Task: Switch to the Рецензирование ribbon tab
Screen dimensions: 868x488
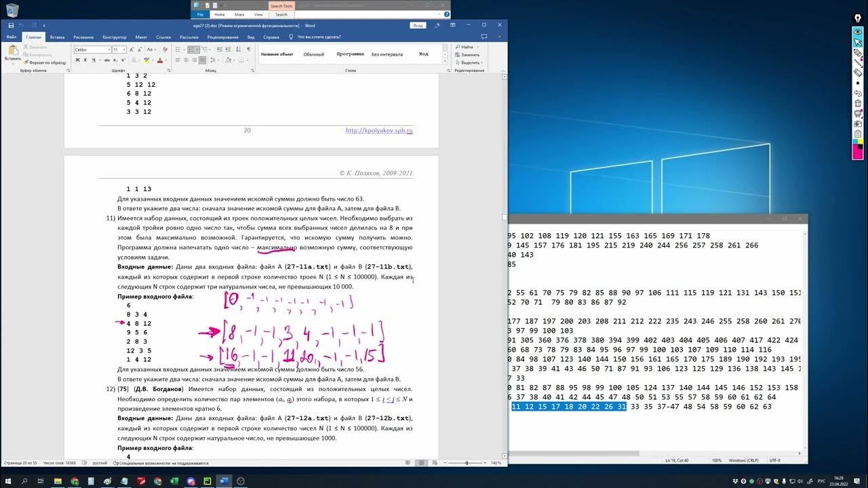Action: pyautogui.click(x=223, y=37)
